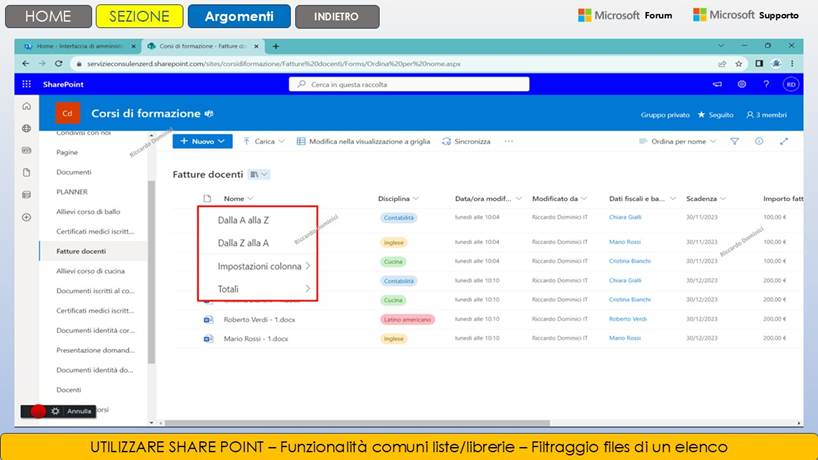Open a new browser tab with plus
Image resolution: width=818 pixels, height=460 pixels.
[276, 46]
